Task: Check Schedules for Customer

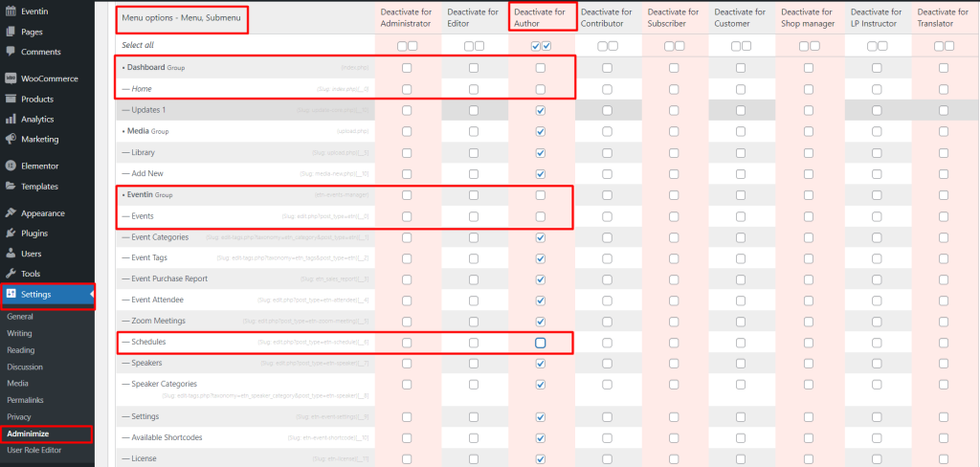Action: 741,343
